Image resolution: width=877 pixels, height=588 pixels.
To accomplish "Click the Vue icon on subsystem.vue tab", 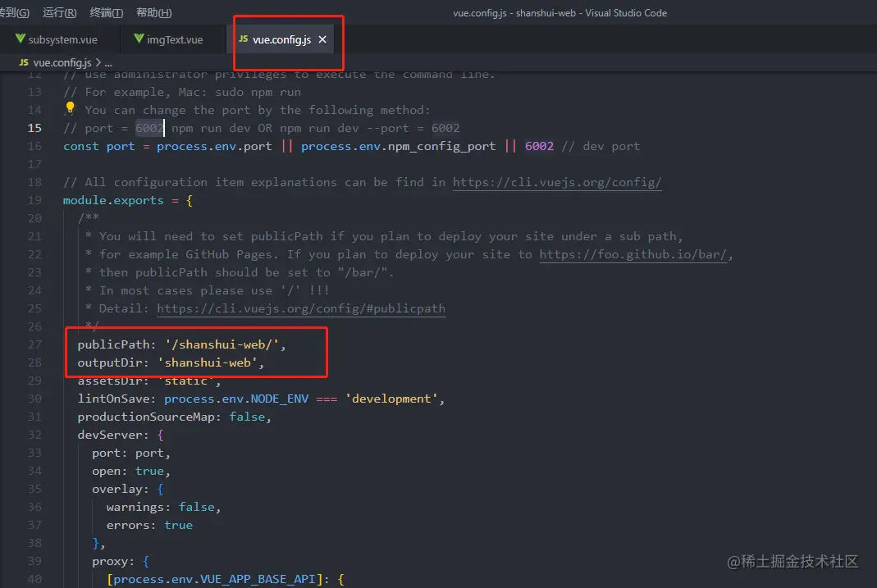I will coord(21,39).
